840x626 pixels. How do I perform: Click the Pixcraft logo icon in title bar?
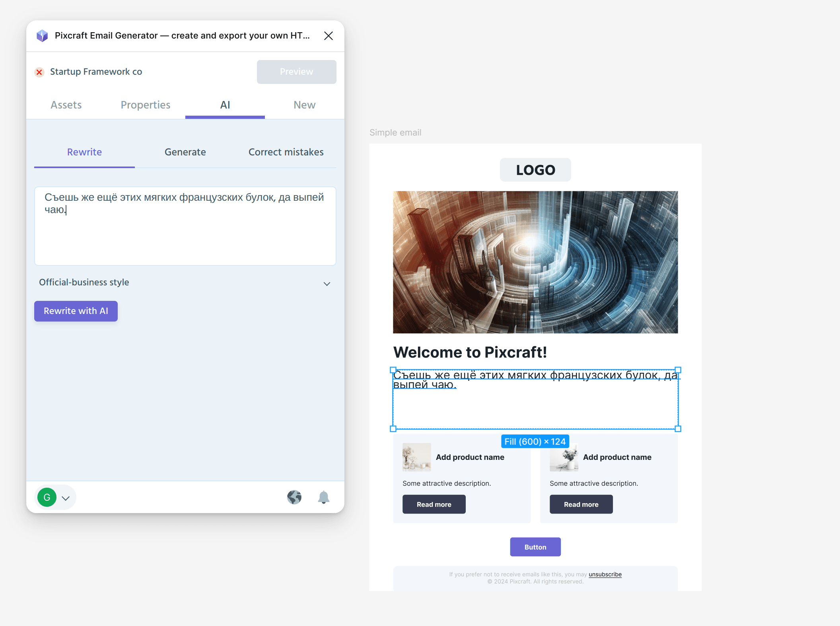pyautogui.click(x=43, y=35)
